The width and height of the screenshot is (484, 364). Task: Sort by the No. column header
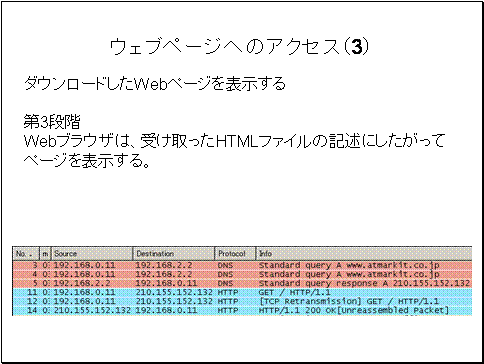click(26, 254)
